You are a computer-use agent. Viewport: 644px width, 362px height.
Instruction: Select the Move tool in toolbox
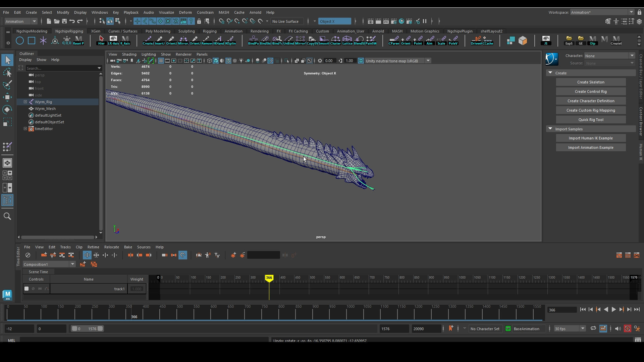click(7, 97)
